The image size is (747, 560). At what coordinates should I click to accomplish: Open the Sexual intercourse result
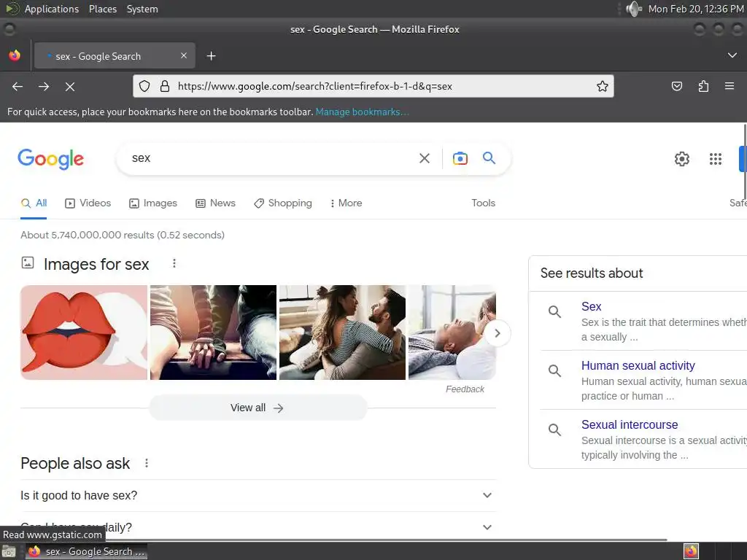[x=630, y=424]
